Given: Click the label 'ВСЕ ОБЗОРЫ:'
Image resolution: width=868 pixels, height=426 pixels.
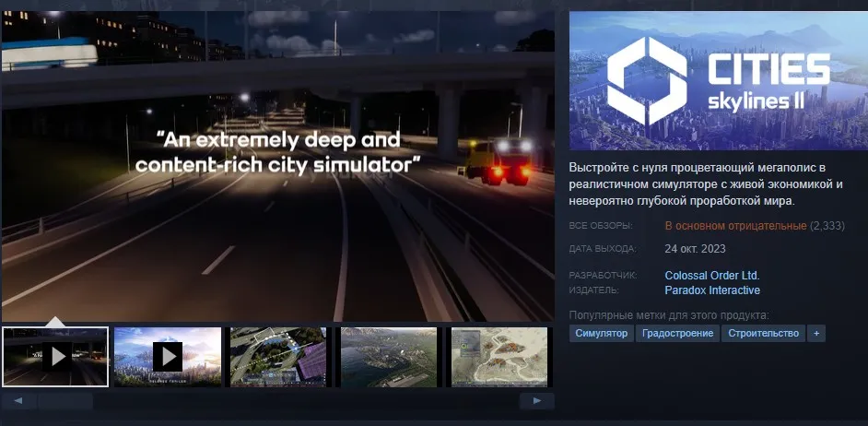Looking at the screenshot, I should (601, 226).
